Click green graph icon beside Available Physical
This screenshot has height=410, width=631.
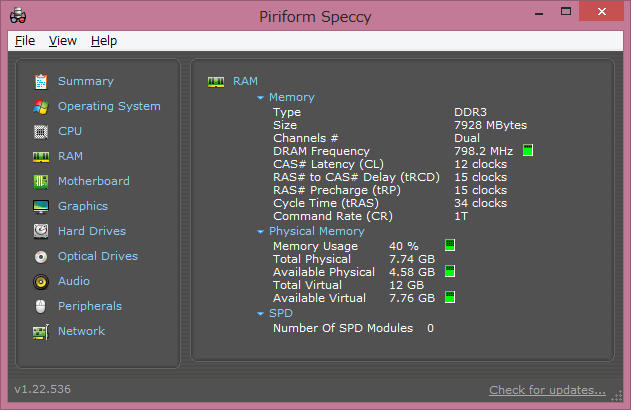click(x=450, y=271)
